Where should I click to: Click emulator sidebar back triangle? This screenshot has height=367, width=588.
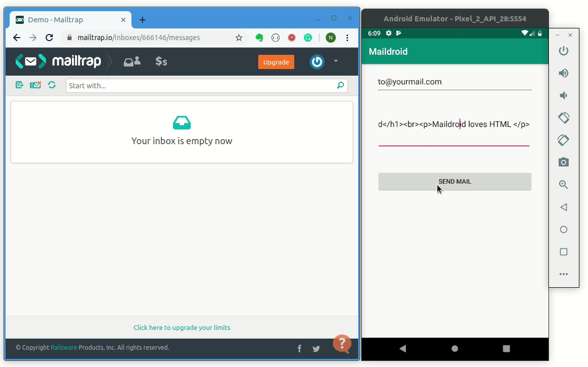pos(563,207)
